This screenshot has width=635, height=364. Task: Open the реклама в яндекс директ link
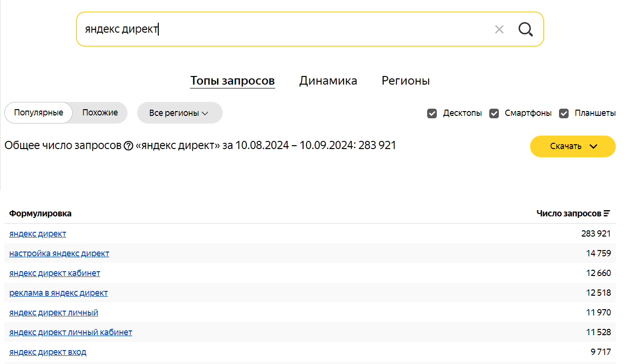click(x=58, y=293)
